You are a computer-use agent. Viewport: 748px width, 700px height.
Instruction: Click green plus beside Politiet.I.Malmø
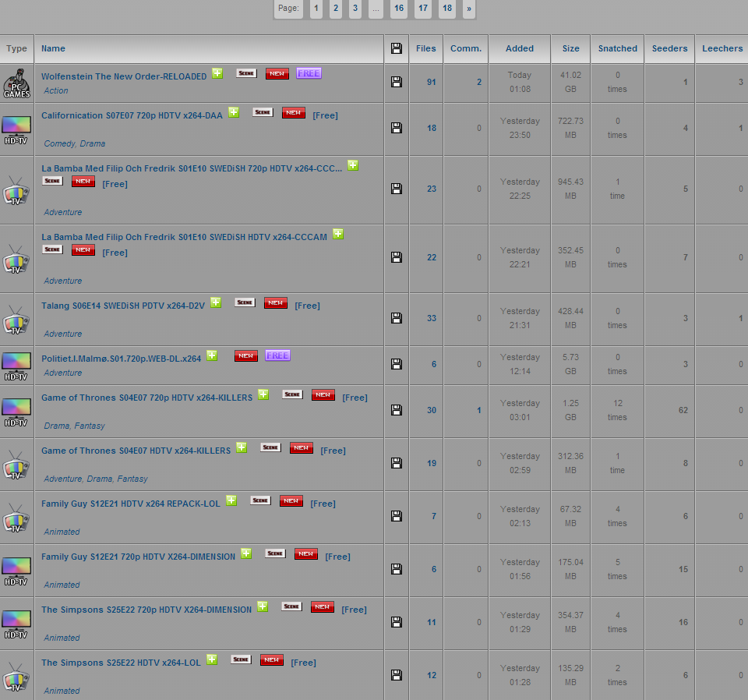[x=212, y=355]
